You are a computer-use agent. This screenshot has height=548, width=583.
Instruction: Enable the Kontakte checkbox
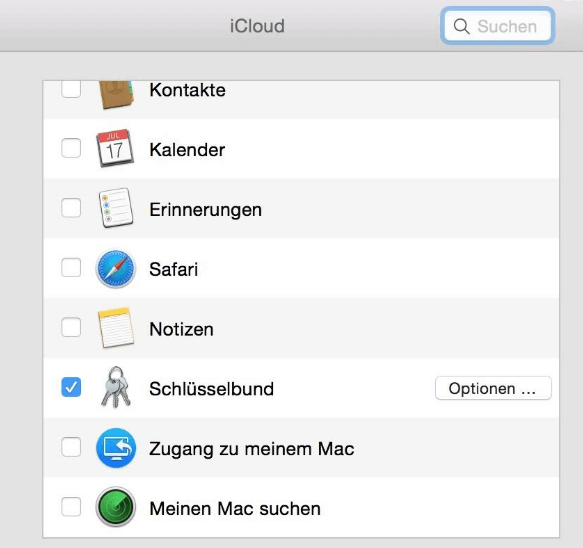pos(71,90)
